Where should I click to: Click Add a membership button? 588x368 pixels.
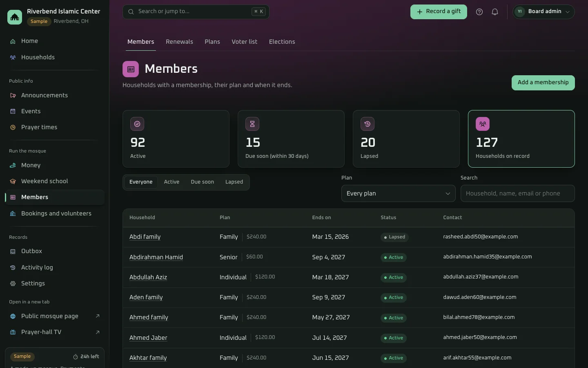[543, 83]
